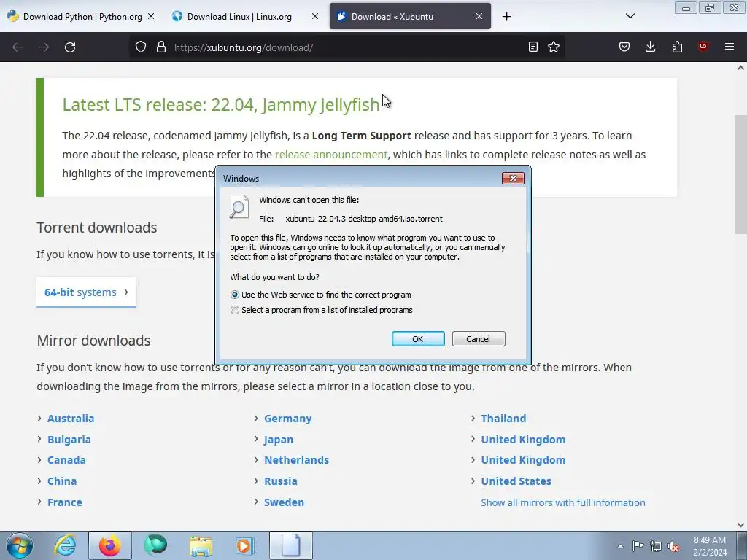Open Windows Explorer folder in taskbar
The height and width of the screenshot is (560, 747).
click(x=201, y=545)
